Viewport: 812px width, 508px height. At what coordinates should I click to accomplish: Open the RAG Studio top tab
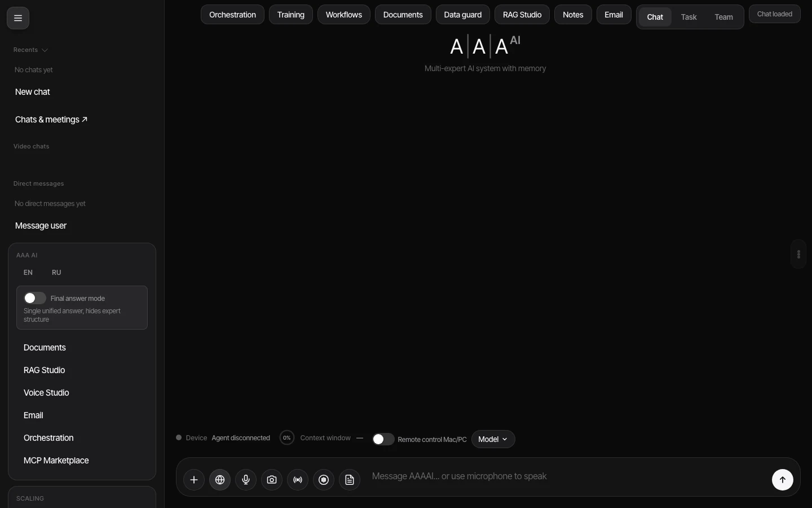[x=522, y=15]
